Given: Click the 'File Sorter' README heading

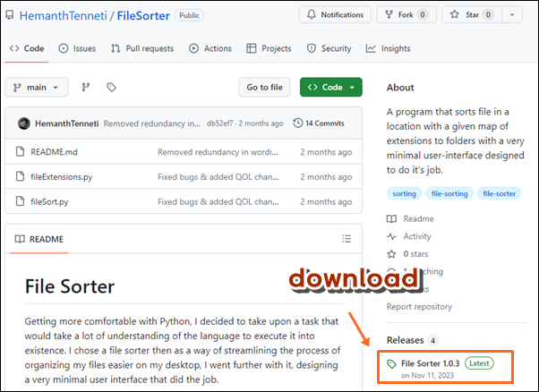Looking at the screenshot, I should click(70, 286).
